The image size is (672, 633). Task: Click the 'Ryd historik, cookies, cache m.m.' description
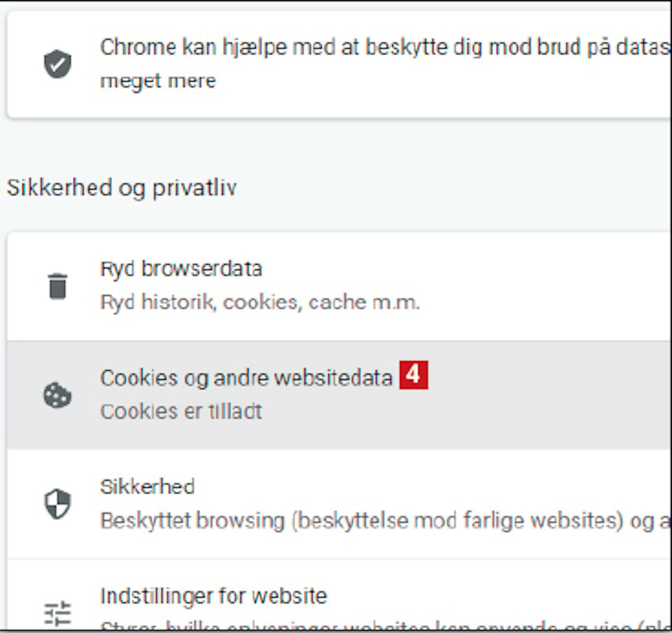click(x=260, y=303)
